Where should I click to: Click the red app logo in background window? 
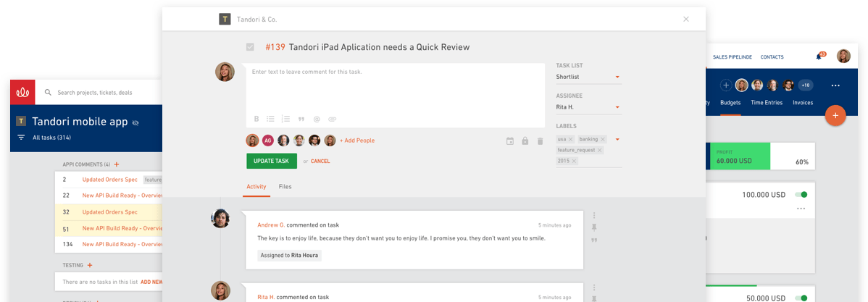point(22,93)
